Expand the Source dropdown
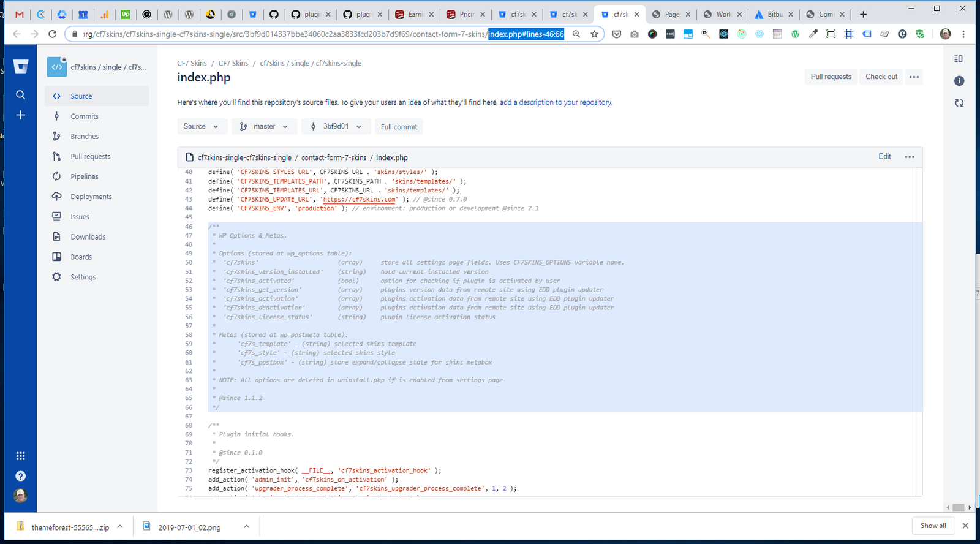This screenshot has width=980, height=544. pyautogui.click(x=201, y=126)
